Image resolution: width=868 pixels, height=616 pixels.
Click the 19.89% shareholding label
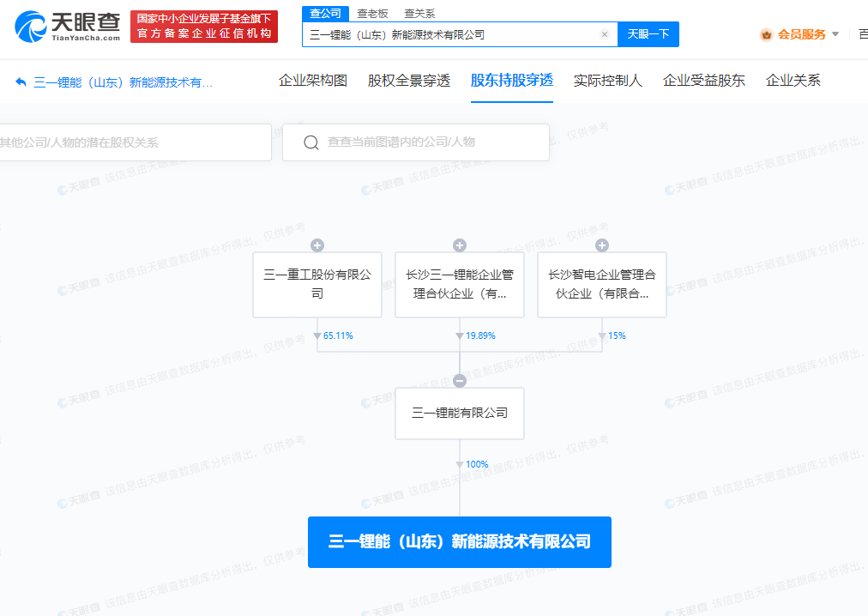[480, 335]
